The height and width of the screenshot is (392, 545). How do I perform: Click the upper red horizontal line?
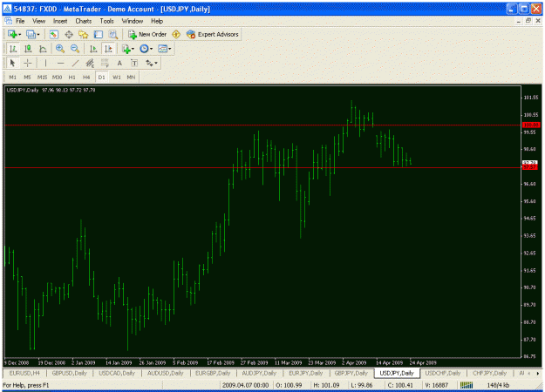262,125
